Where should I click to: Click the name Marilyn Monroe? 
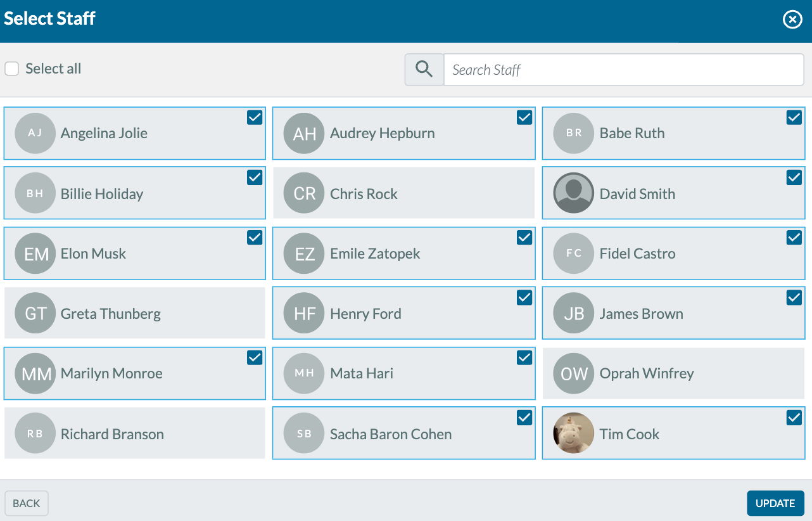pyautogui.click(x=111, y=374)
